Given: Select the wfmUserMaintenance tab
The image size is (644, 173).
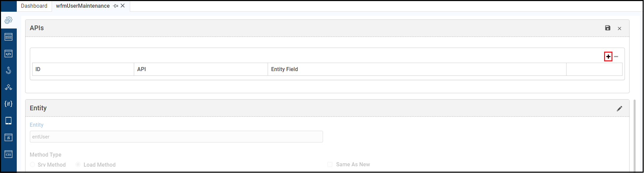Looking at the screenshot, I should (x=83, y=6).
